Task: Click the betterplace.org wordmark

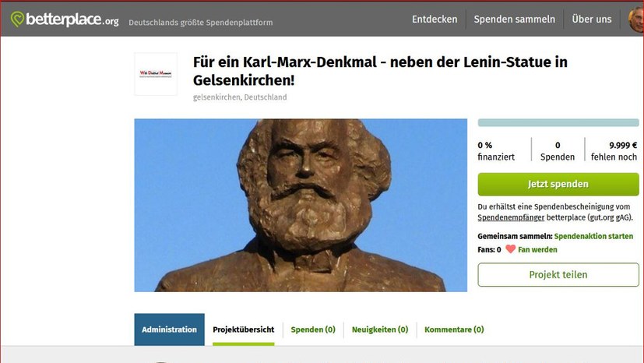Action: (72, 19)
